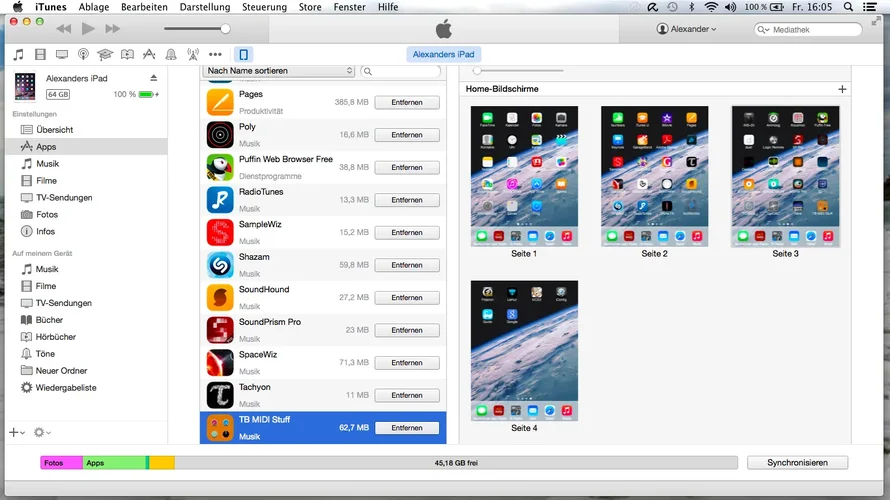Image resolution: width=890 pixels, height=500 pixels.
Task: Click the Poly app icon
Action: 220,135
